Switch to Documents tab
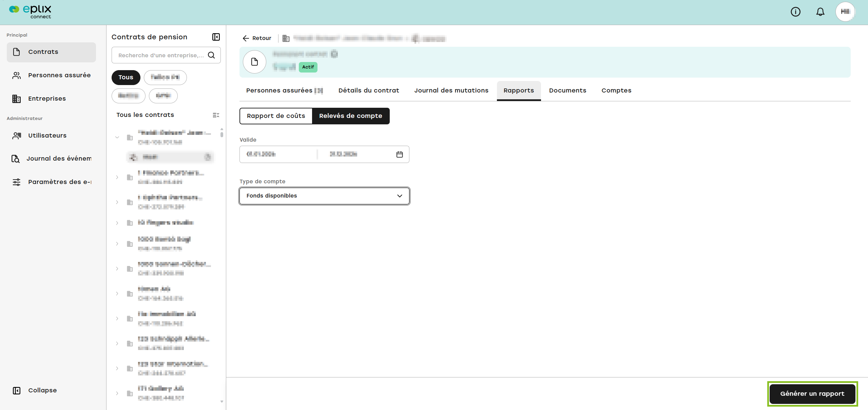The width and height of the screenshot is (868, 410). click(567, 90)
